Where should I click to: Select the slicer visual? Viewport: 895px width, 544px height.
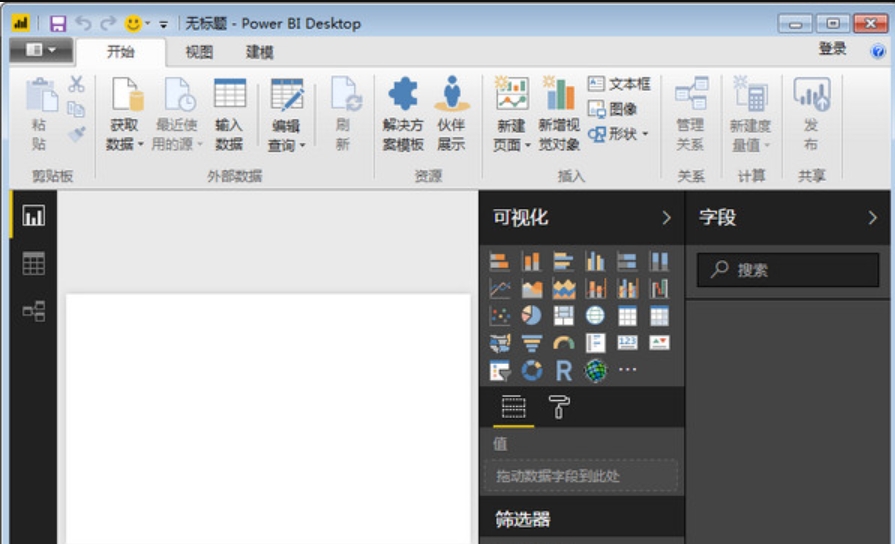499,370
